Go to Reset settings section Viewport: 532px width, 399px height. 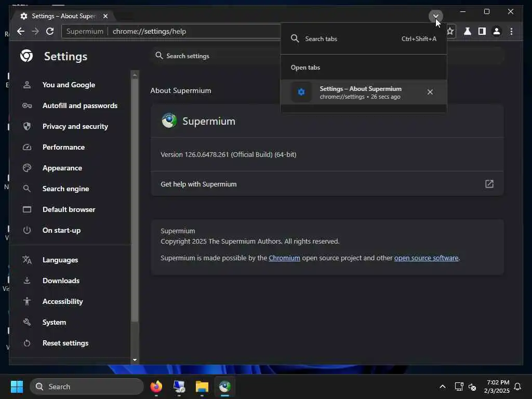pos(65,343)
